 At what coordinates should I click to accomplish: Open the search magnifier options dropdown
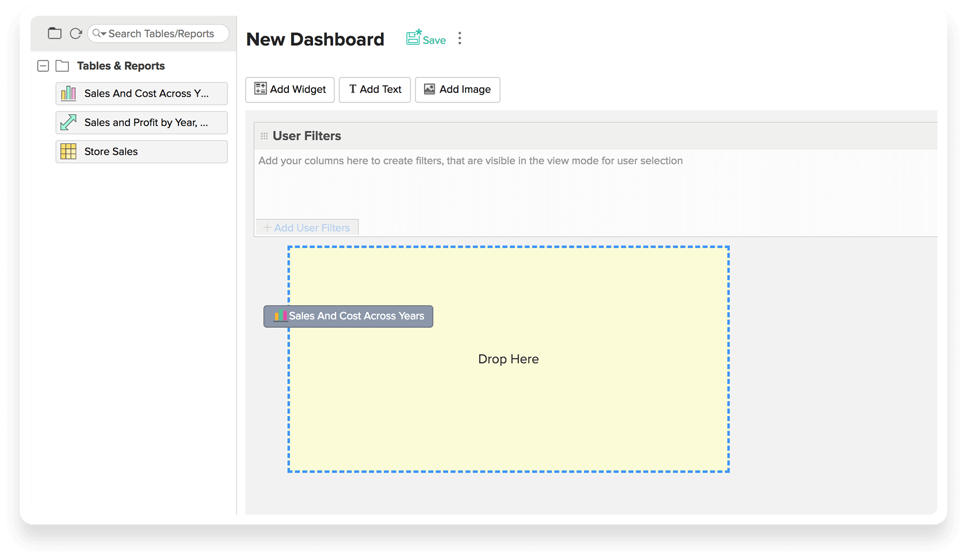tap(99, 33)
